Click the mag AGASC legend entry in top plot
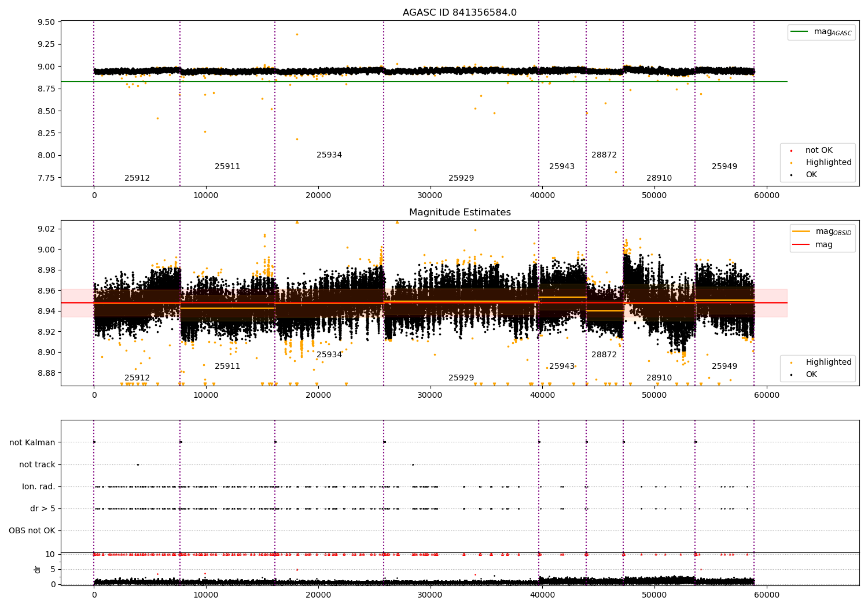This screenshot has height=608, width=868. point(821,32)
